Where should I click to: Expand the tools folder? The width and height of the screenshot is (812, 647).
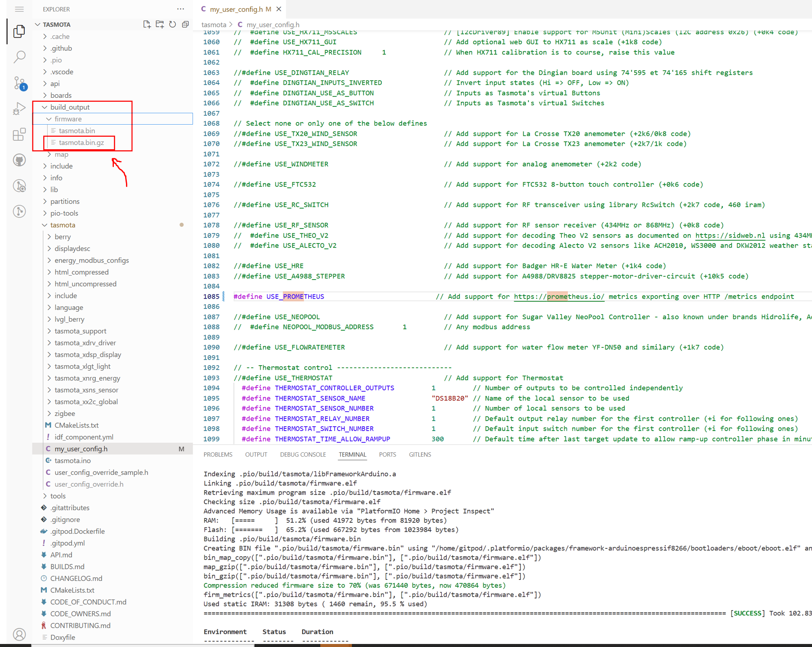58,496
